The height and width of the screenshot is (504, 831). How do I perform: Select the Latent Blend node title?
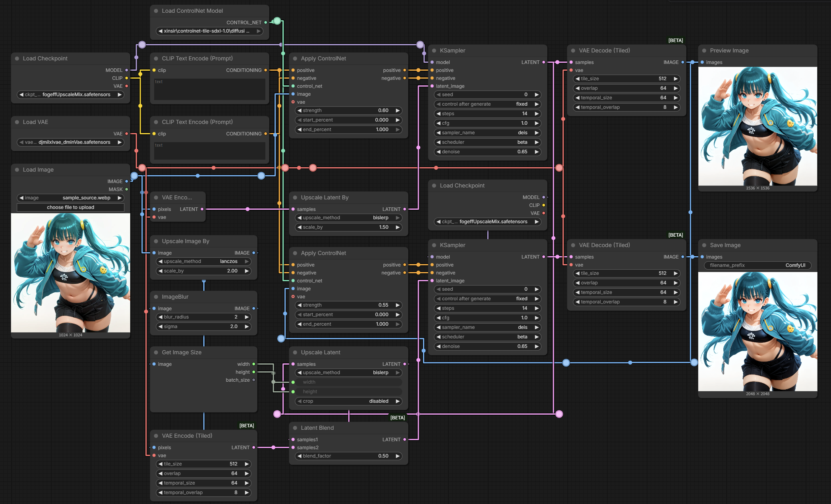317,428
